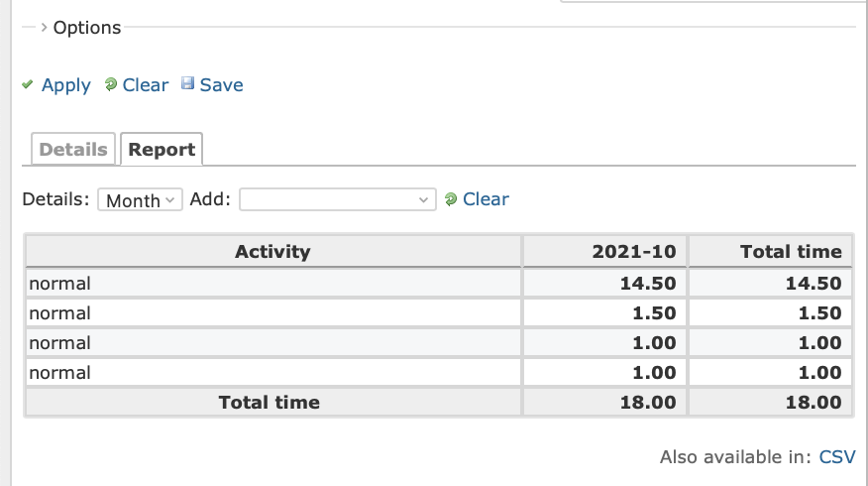The image size is (868, 486).
Task: Select the Clear link next to Apply
Action: (x=145, y=84)
